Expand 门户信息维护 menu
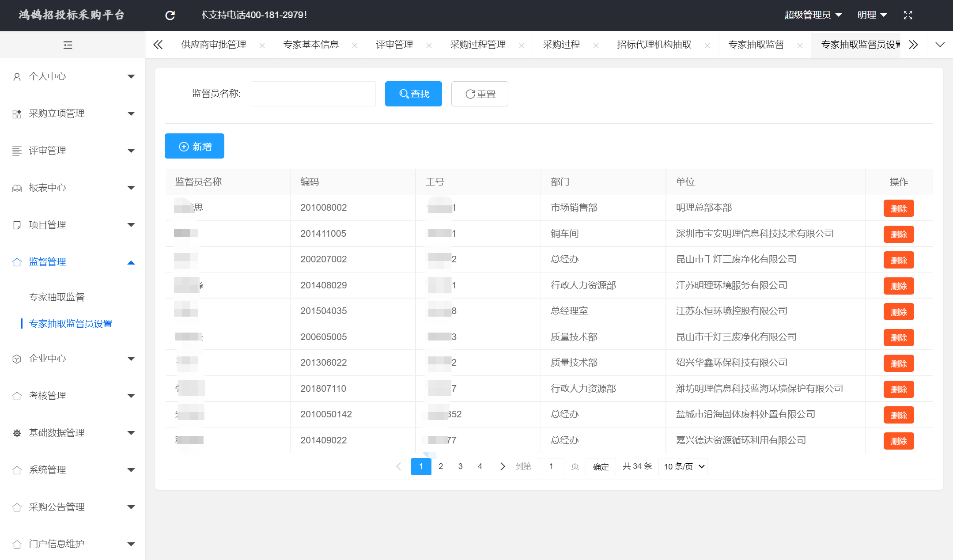953x560 pixels. click(x=72, y=544)
